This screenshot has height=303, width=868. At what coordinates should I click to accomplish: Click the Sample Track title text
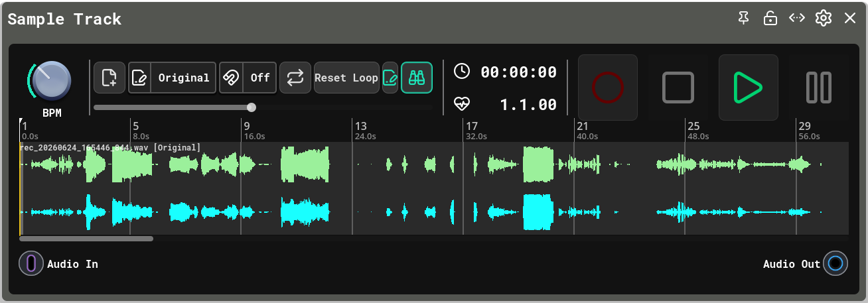[64, 19]
